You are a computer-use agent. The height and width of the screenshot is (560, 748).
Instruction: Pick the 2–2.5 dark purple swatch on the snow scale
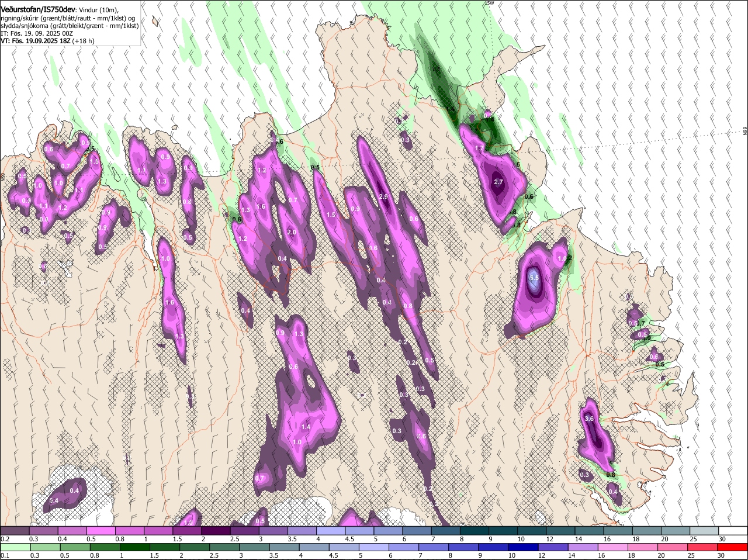tap(216, 530)
